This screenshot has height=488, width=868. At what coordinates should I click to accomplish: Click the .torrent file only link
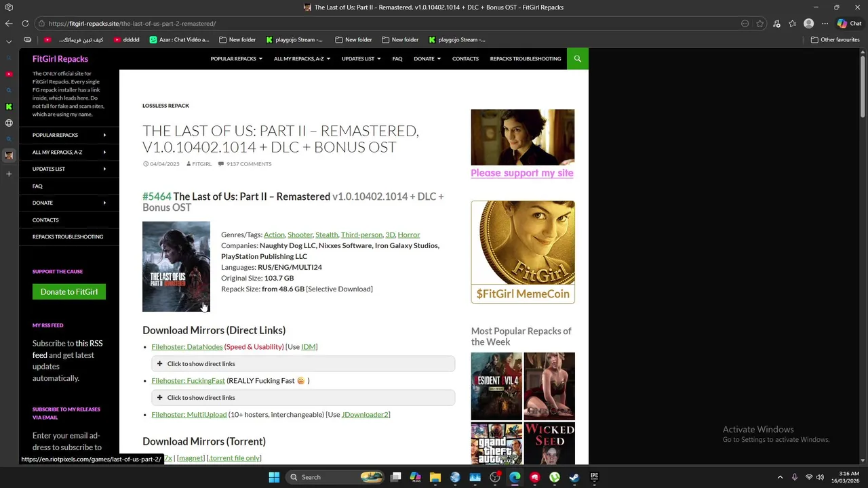click(x=234, y=458)
